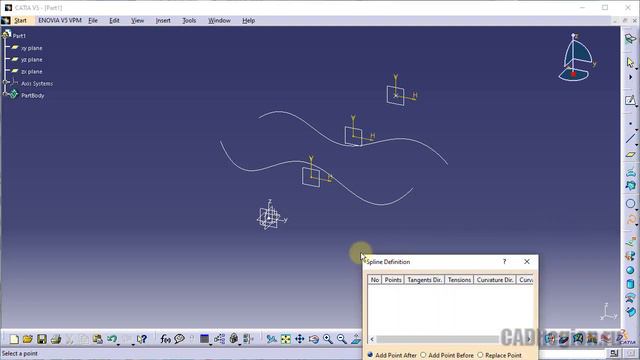
Task: Select Add Point Before radio button
Action: click(x=423, y=355)
